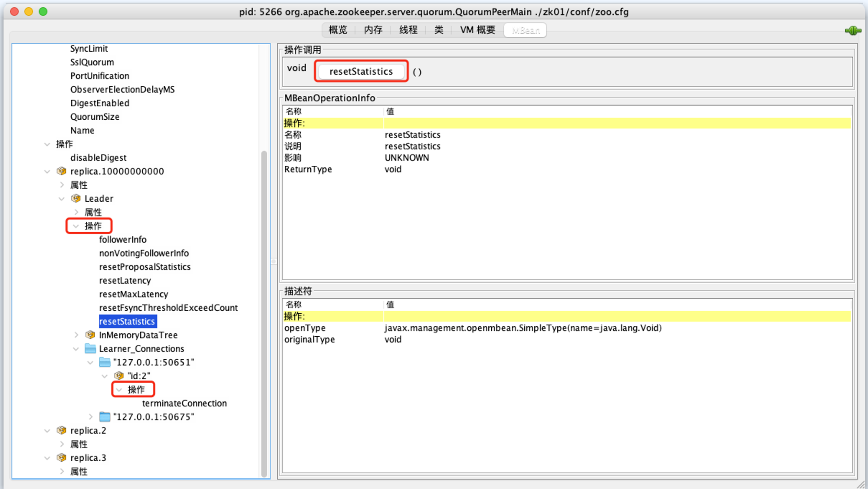Switch to the 类 tab
868x489 pixels.
439,30
